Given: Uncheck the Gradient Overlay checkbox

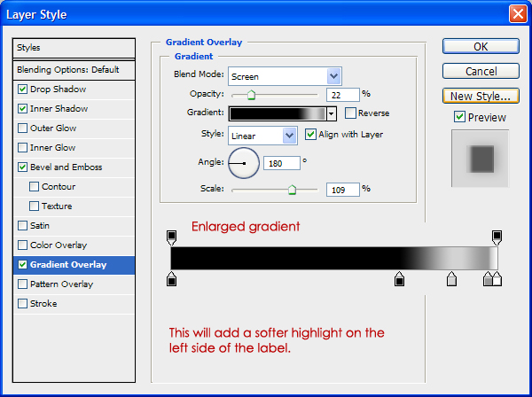Looking at the screenshot, I should pyautogui.click(x=22, y=265).
